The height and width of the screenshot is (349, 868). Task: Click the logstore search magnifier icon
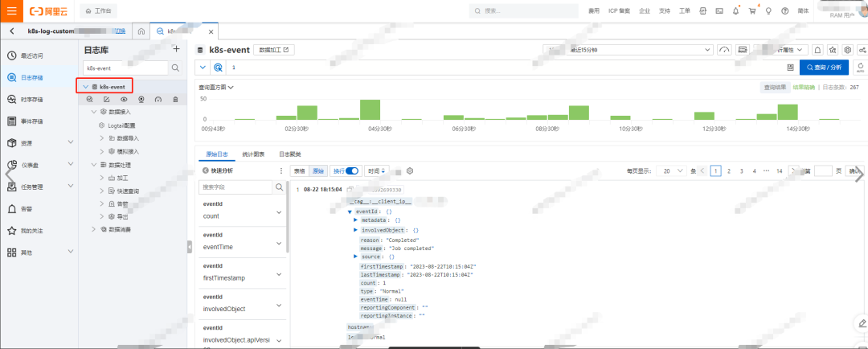pyautogui.click(x=175, y=68)
